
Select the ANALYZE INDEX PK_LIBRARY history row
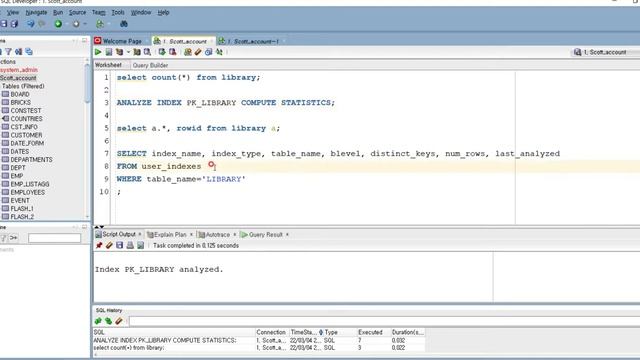(259, 340)
